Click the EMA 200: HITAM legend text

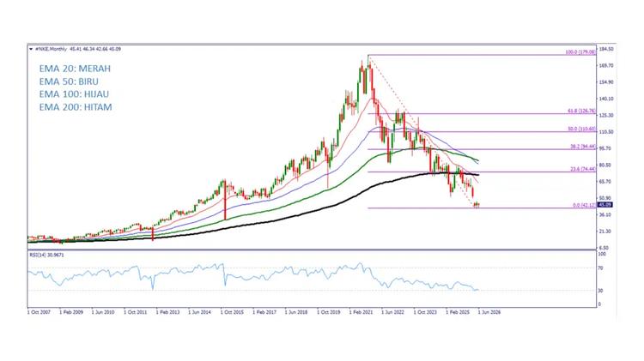click(76, 107)
